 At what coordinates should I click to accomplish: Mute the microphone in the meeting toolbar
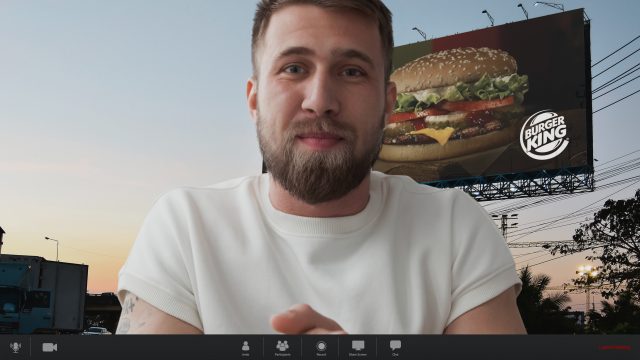(16, 347)
